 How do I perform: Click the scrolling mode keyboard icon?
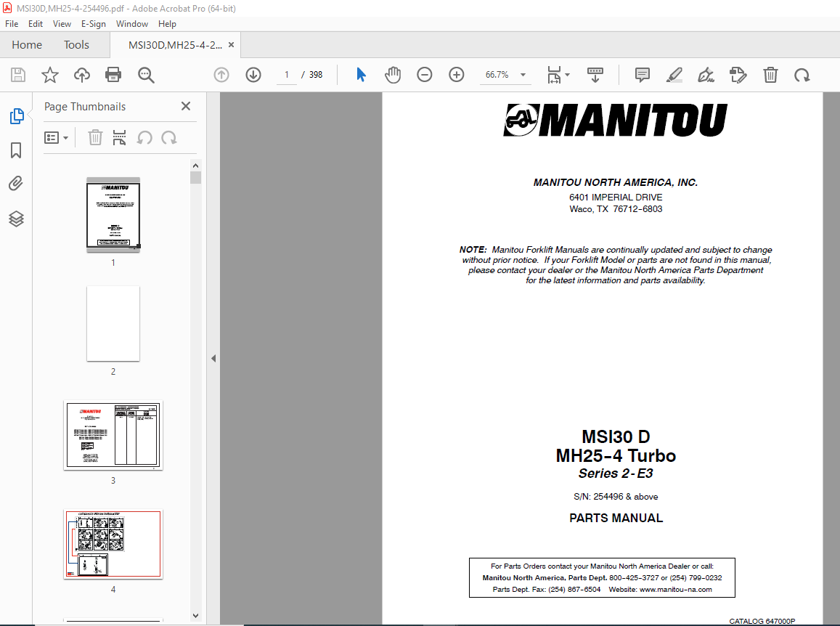point(595,75)
